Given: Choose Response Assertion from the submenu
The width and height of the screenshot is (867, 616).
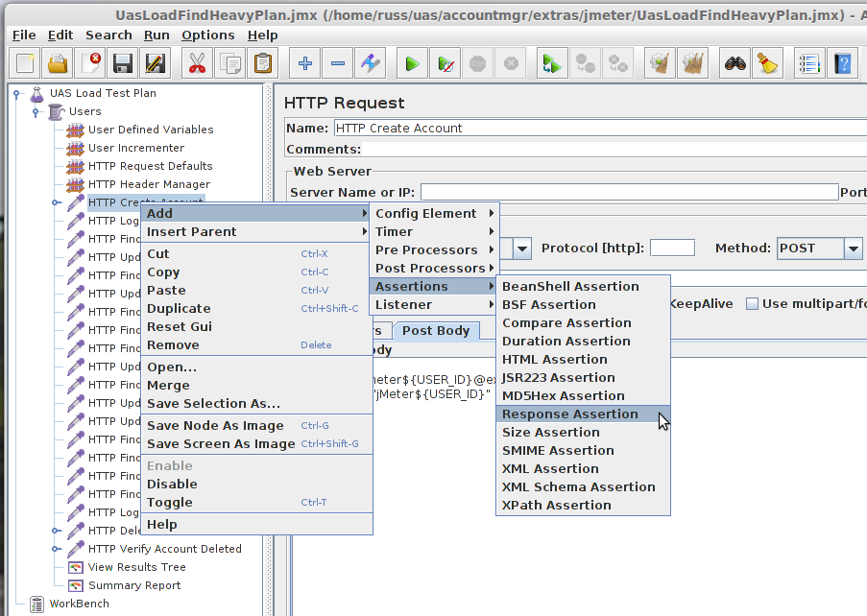Looking at the screenshot, I should point(584,415).
